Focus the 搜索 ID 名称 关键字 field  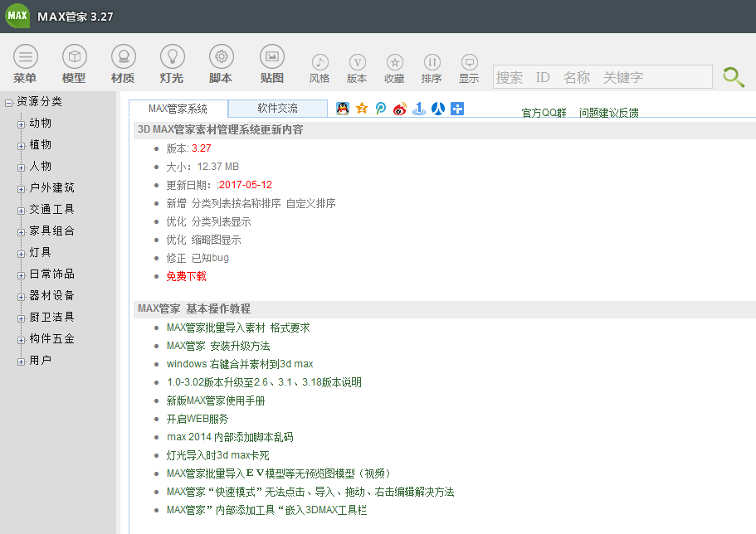coord(602,77)
